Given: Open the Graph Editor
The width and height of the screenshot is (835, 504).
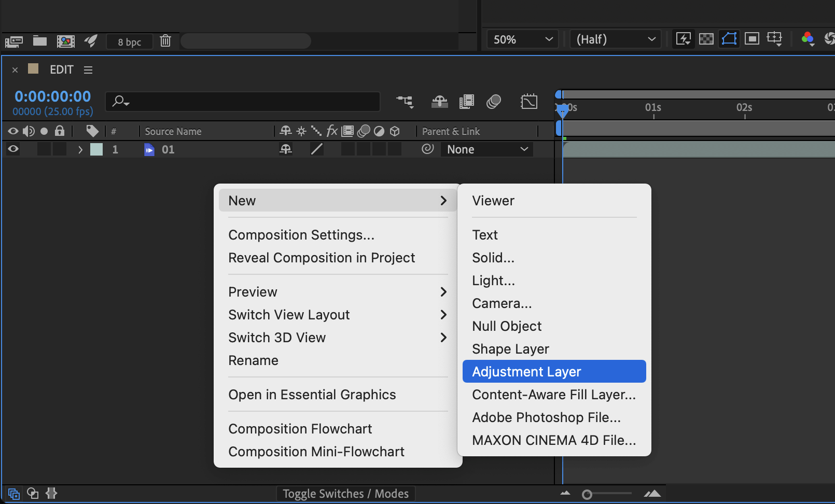Looking at the screenshot, I should pos(529,102).
